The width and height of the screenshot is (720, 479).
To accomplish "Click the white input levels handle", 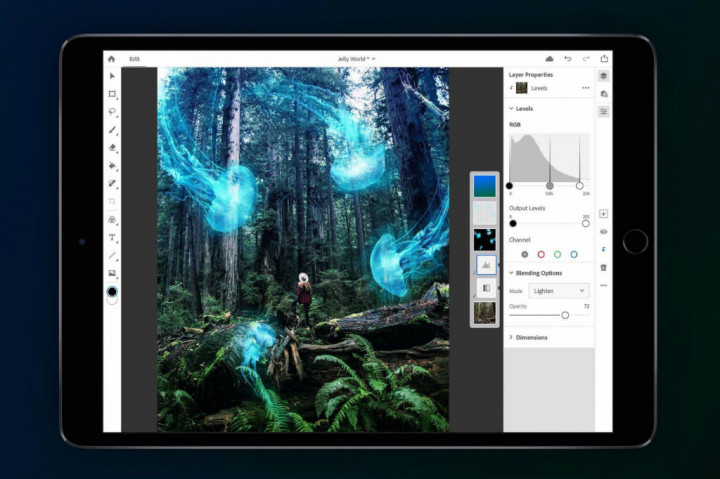I will pos(579,186).
